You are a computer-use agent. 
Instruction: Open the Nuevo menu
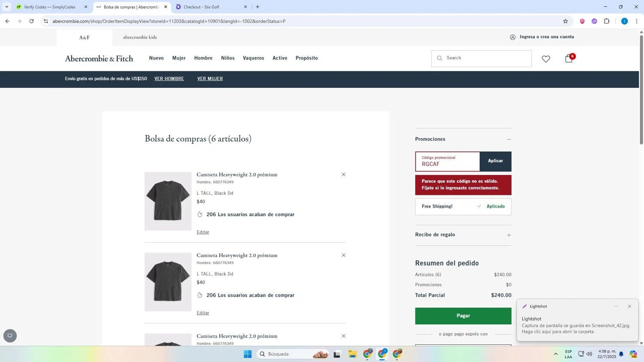tap(156, 58)
